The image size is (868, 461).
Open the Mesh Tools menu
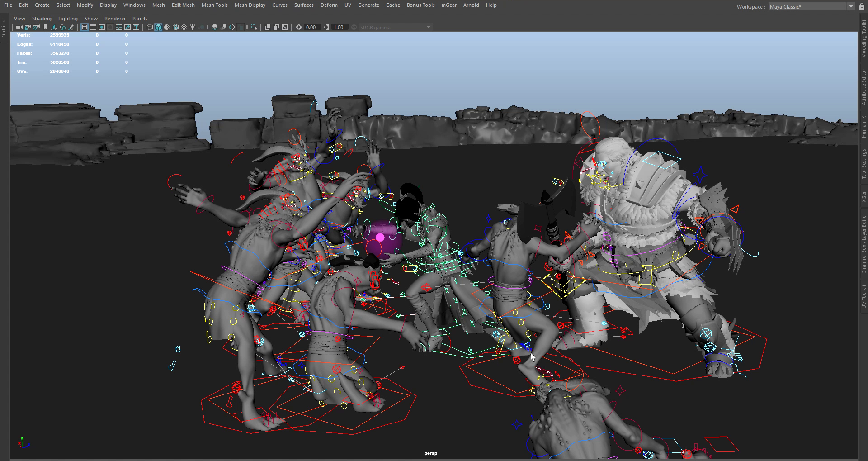(x=214, y=5)
